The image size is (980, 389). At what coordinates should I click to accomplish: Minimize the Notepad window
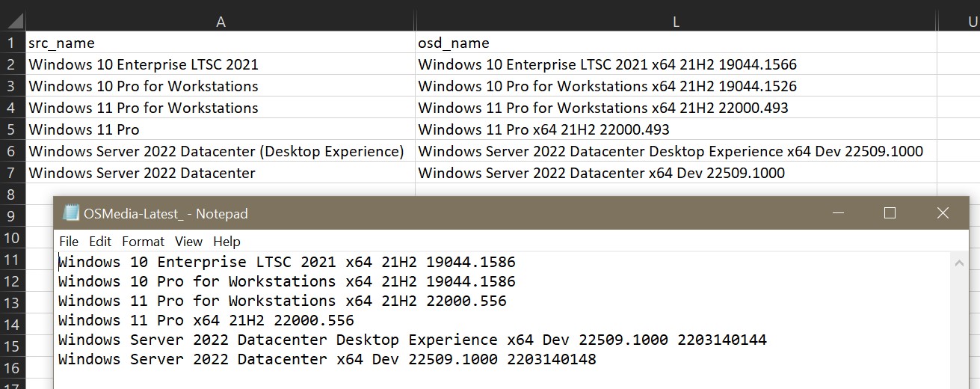[837, 213]
